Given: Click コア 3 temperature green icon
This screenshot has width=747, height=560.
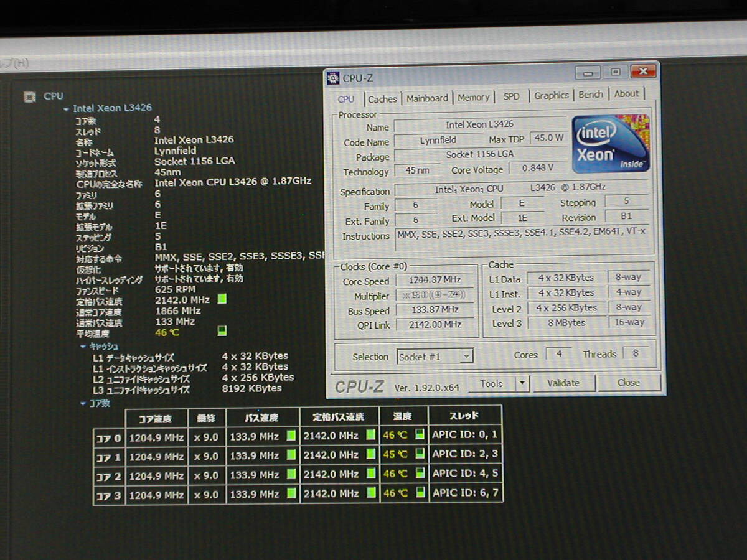Looking at the screenshot, I should pyautogui.click(x=420, y=493).
